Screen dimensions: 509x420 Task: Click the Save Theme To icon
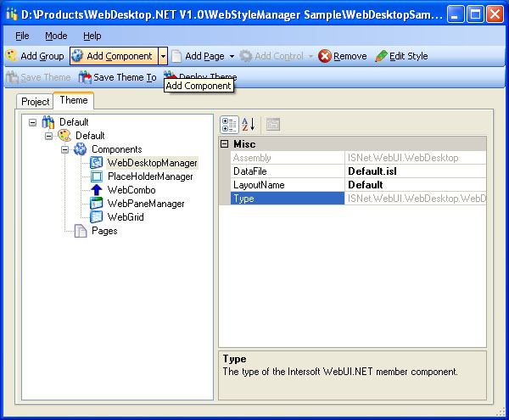click(85, 78)
